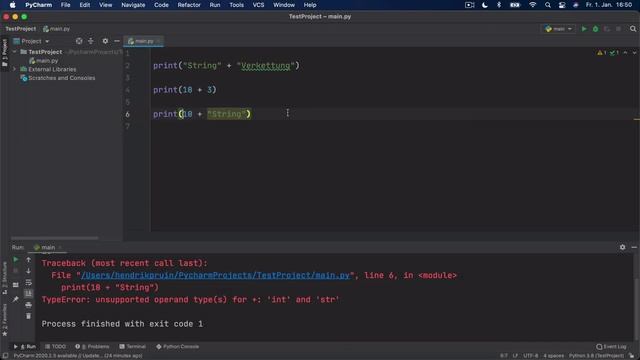Open the Python Console tool window
This screenshot has width=640, height=360.
click(177, 347)
